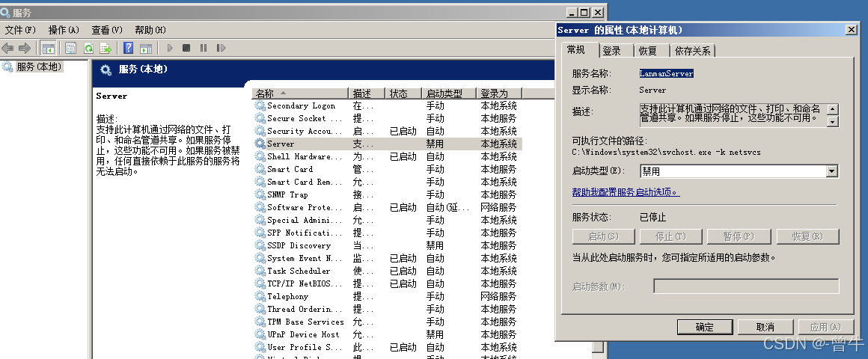Image resolution: width=868 pixels, height=359 pixels.
Task: Sort by the 描述 column header
Action: 367,93
